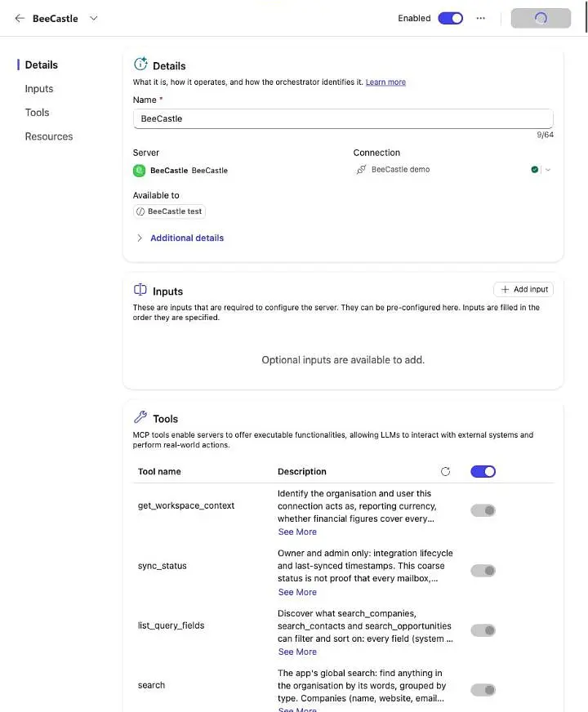Click the loading button in the header

[541, 18]
